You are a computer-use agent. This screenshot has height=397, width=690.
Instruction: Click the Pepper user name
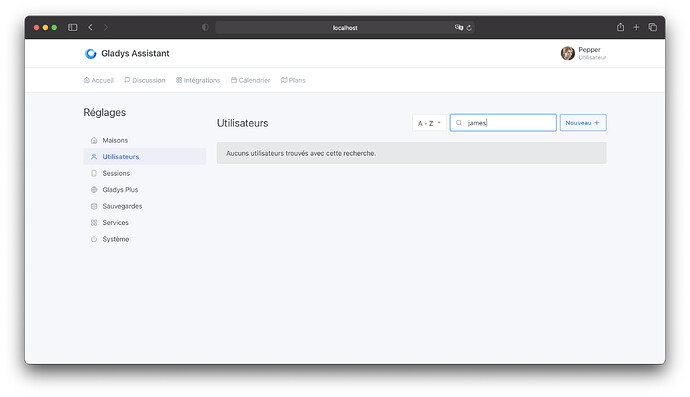point(589,50)
